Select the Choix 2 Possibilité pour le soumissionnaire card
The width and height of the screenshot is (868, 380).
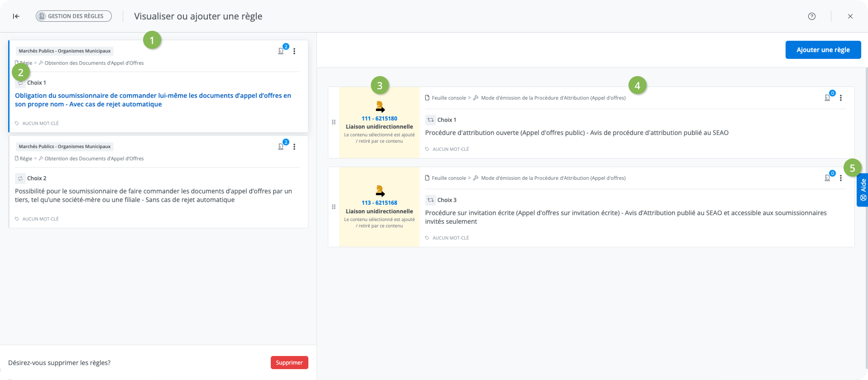(x=158, y=182)
